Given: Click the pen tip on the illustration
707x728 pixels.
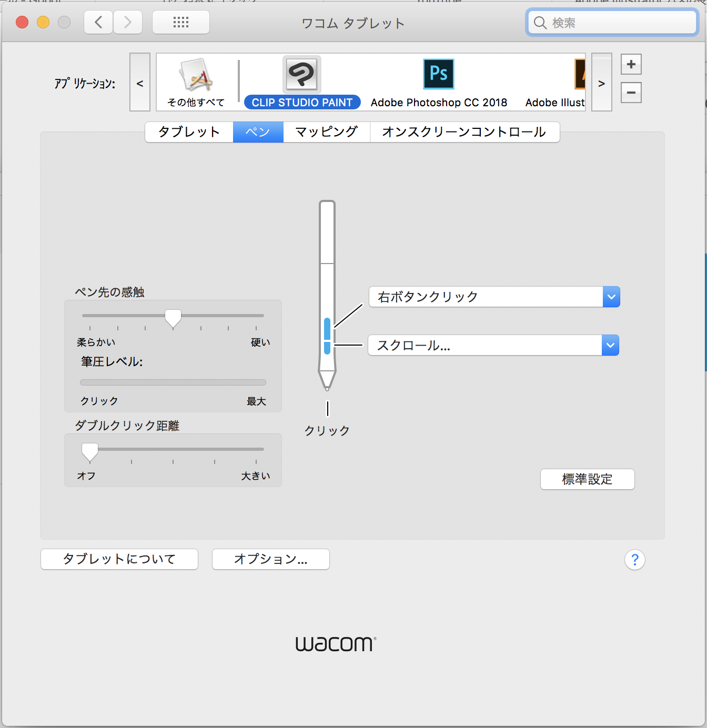Looking at the screenshot, I should click(327, 380).
